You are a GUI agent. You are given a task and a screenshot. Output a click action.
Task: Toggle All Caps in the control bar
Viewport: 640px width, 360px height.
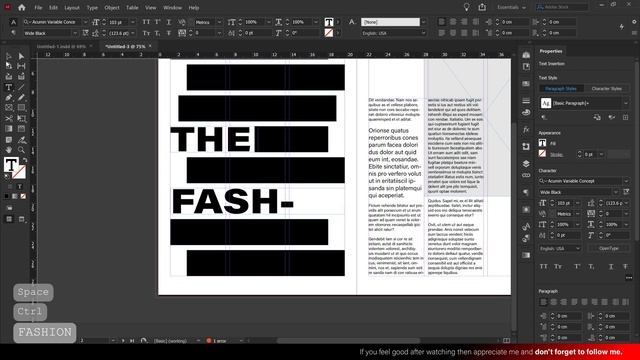pos(146,22)
